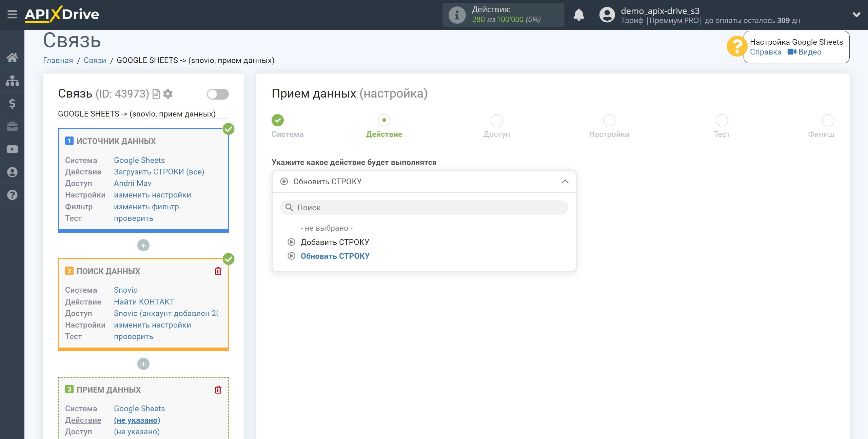
Task: Open the connection settings gear icon
Action: (x=168, y=94)
